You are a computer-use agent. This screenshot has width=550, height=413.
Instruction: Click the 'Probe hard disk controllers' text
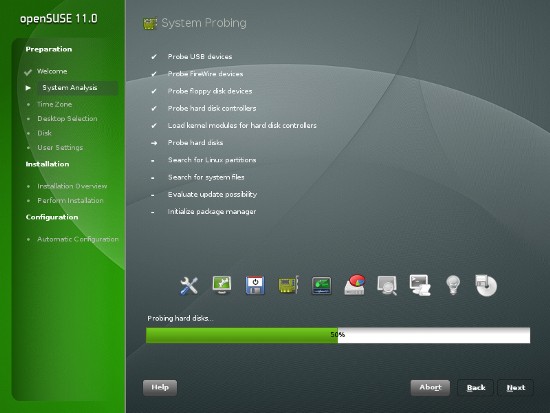[212, 108]
